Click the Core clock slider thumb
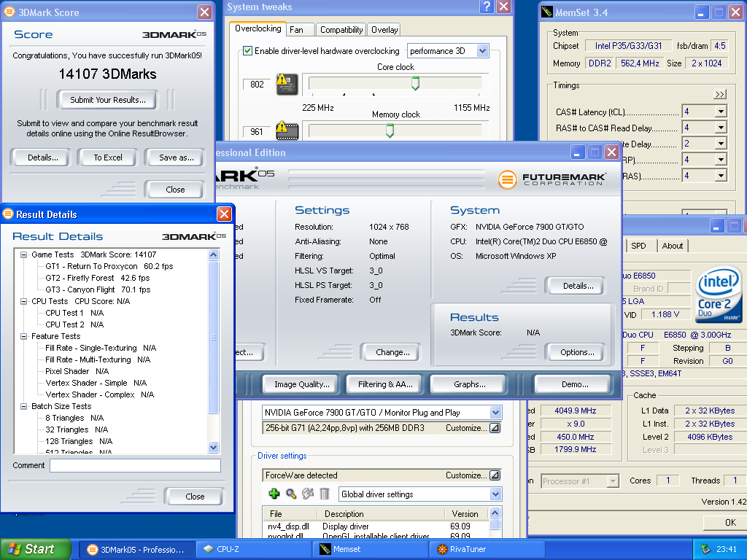This screenshot has height=560, width=747. (415, 83)
